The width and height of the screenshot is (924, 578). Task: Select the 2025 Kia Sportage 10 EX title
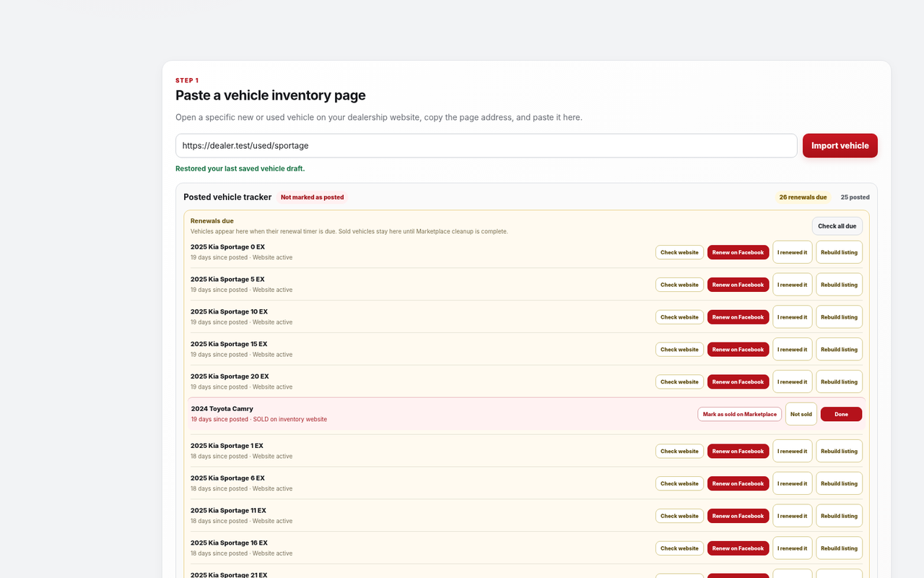click(229, 312)
